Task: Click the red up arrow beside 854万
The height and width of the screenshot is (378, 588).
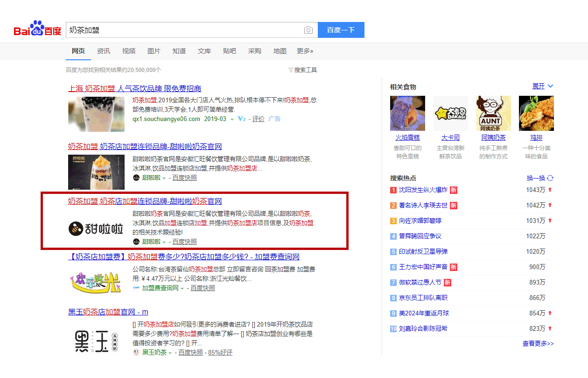Action: pyautogui.click(x=550, y=313)
